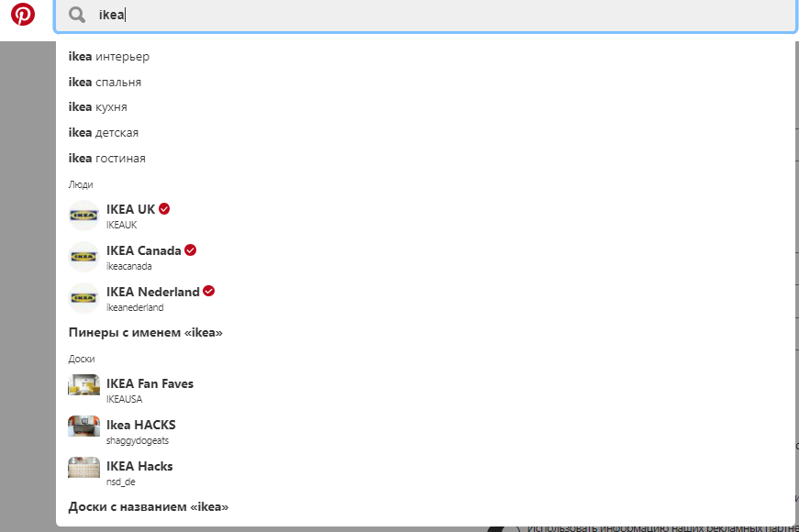799x532 pixels.
Task: Open the IKEA Nederland profile name
Action: pyautogui.click(x=152, y=292)
